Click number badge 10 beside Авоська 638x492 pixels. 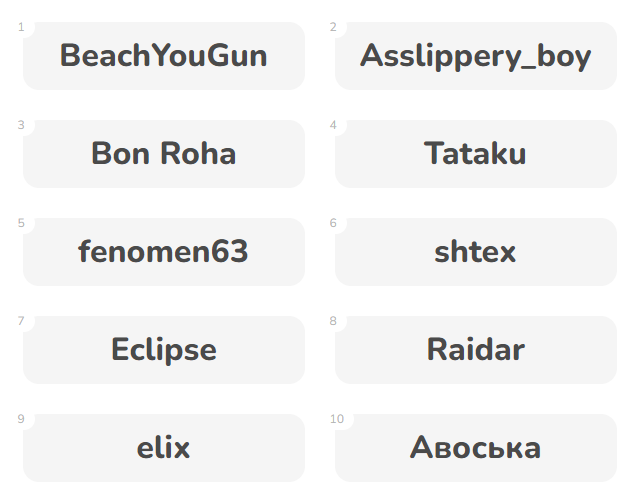click(x=336, y=419)
